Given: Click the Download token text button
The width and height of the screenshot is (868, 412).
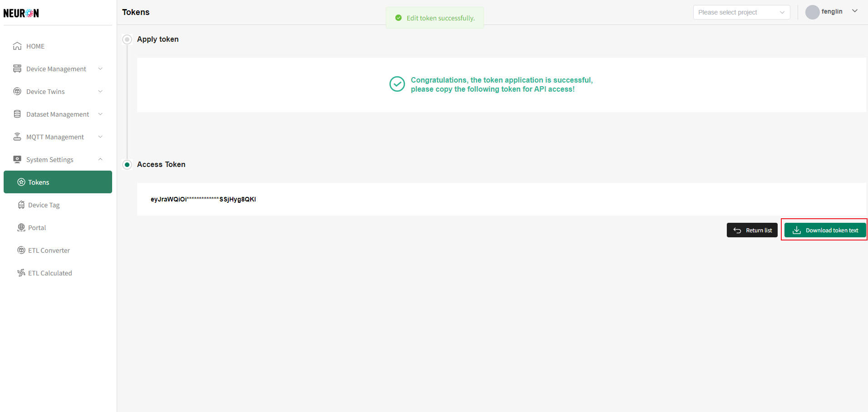Looking at the screenshot, I should click(825, 230).
